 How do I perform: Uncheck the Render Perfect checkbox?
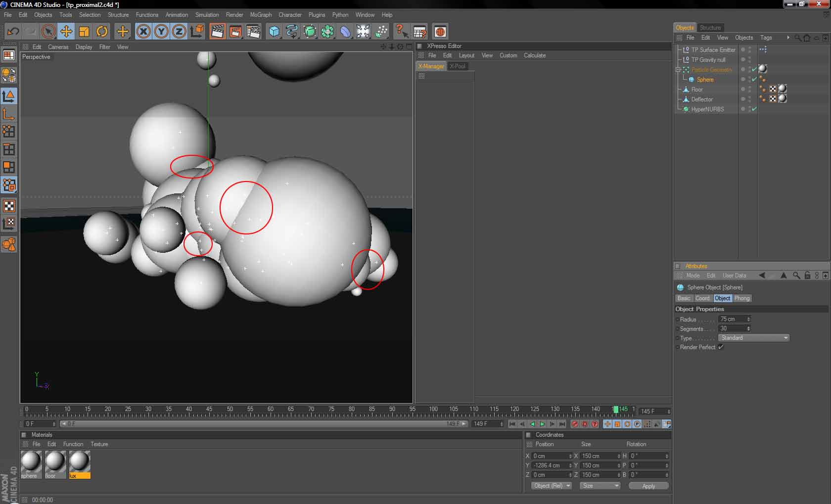[x=721, y=347]
